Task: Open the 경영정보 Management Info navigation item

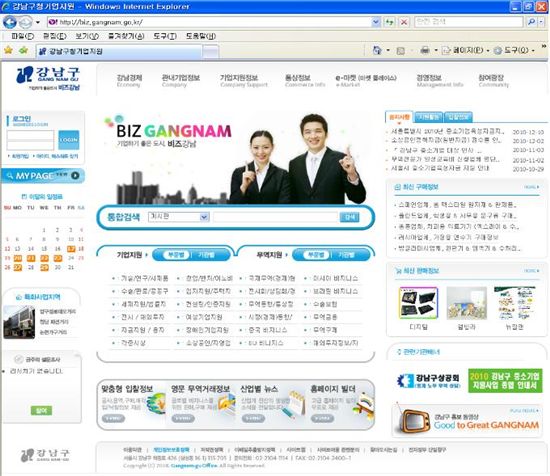Action: click(x=440, y=81)
